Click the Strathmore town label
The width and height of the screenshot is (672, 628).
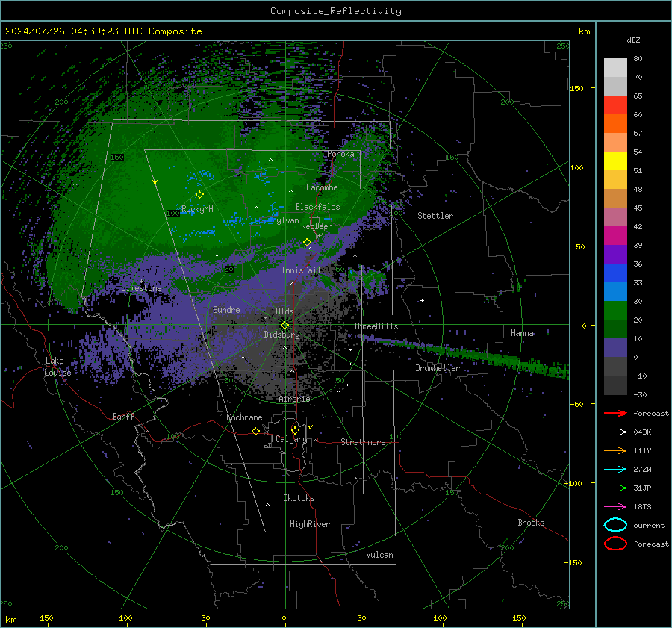coord(363,442)
